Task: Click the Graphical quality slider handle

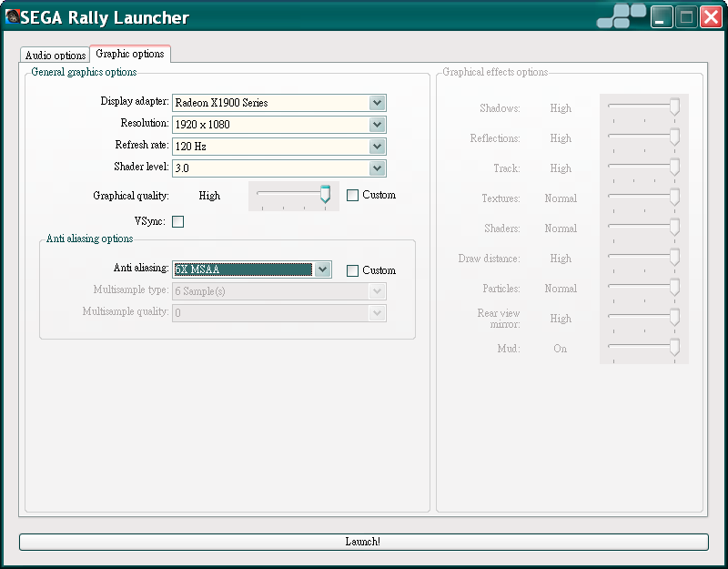Action: click(x=325, y=194)
